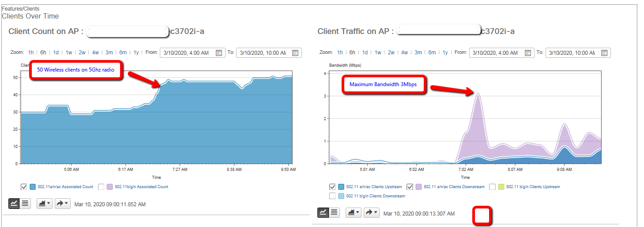Viewport: 644px width, 227px height.
Task: Set Client Count zoom to 1y
Action: pos(136,53)
